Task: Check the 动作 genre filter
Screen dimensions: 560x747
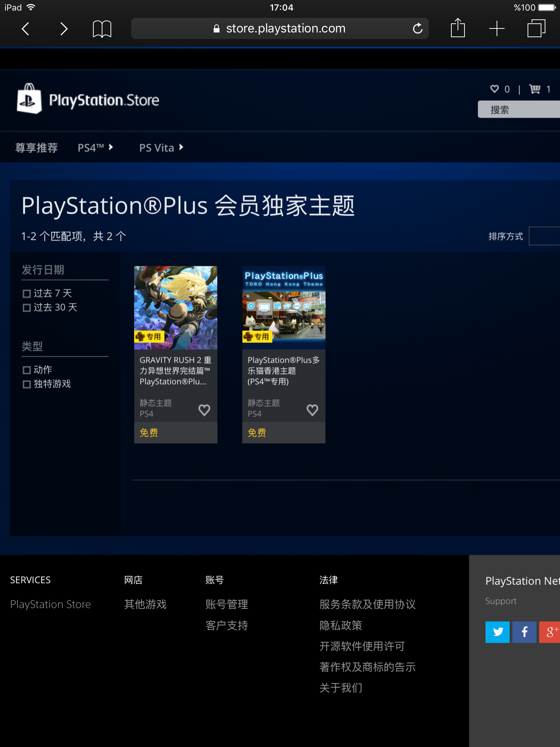Action: 27,370
